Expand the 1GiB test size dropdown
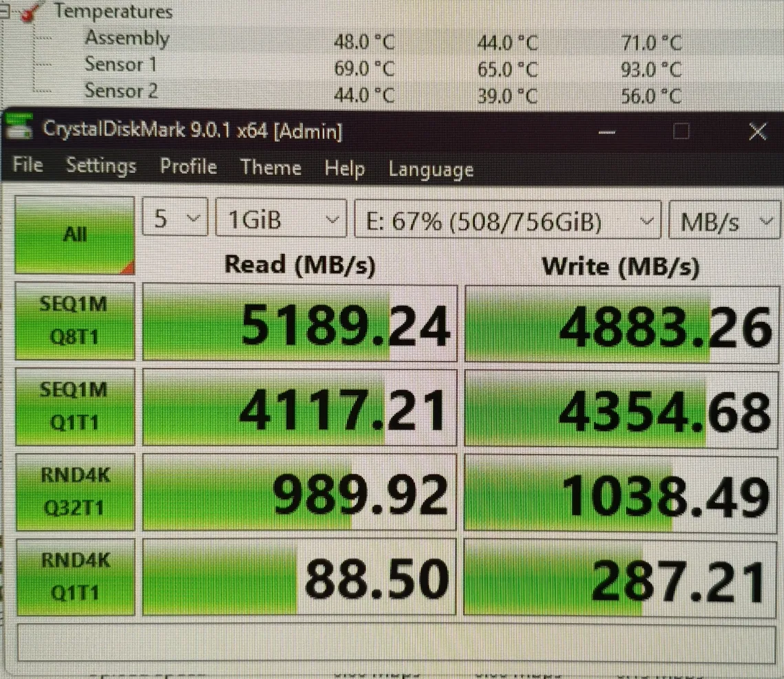 click(280, 221)
